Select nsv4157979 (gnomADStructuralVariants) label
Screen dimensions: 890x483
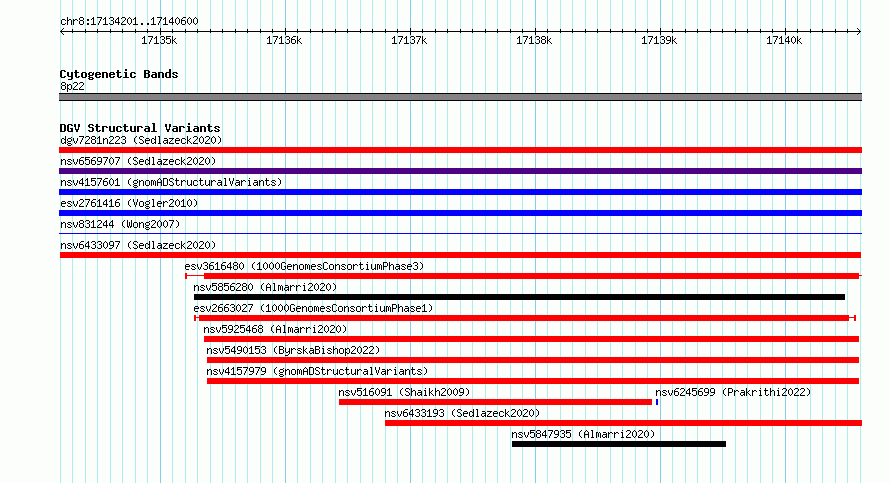[317, 371]
